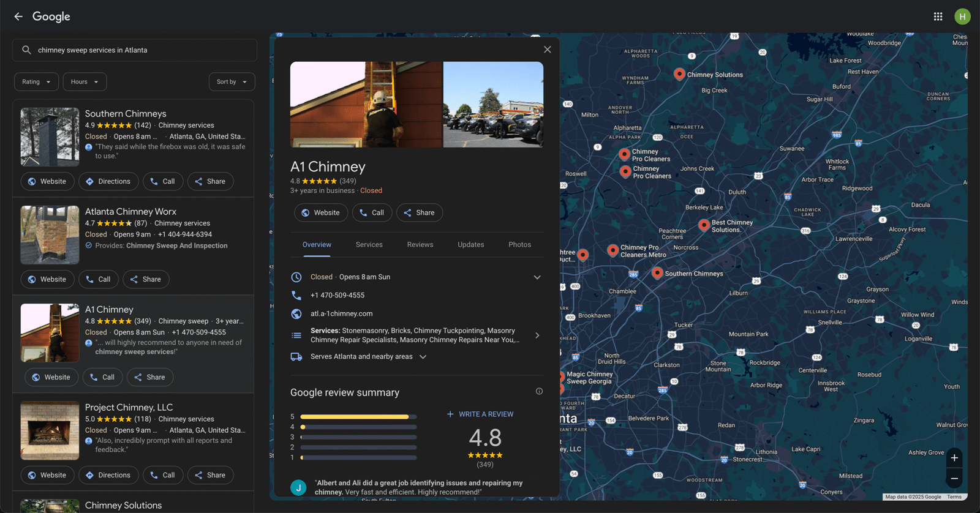
Task: Select the Atlanta Chimney Worx result title
Action: tap(130, 212)
